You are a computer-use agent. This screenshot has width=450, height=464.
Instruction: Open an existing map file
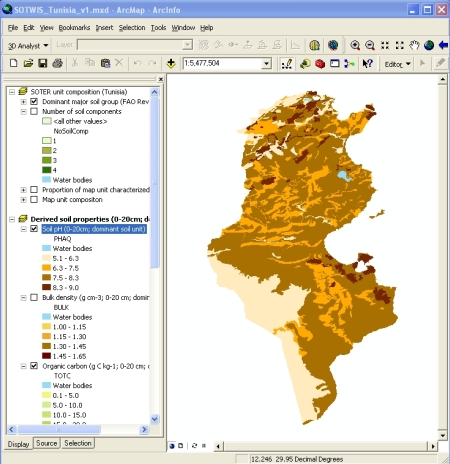click(28, 63)
